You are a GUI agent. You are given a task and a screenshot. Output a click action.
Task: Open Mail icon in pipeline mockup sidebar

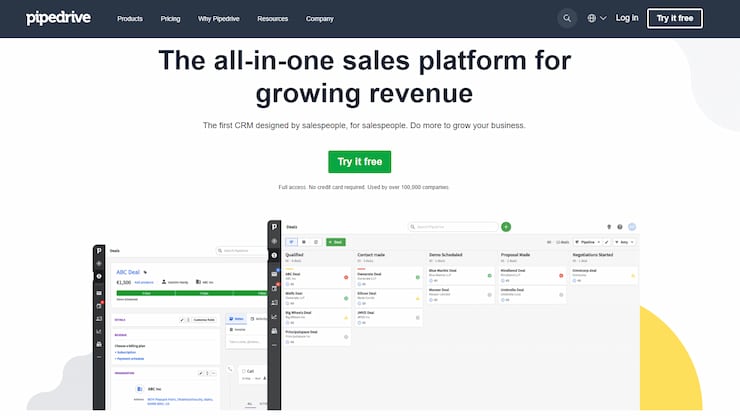pos(274,274)
